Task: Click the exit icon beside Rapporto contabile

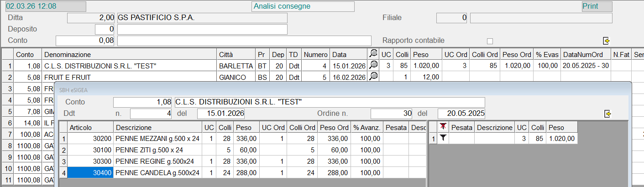Action: point(607,41)
